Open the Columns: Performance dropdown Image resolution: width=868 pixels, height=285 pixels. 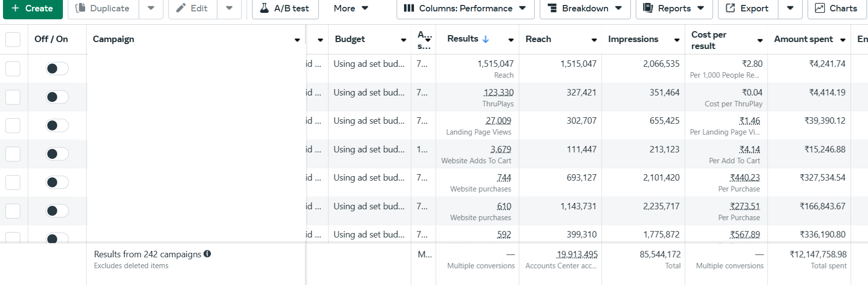pos(465,8)
